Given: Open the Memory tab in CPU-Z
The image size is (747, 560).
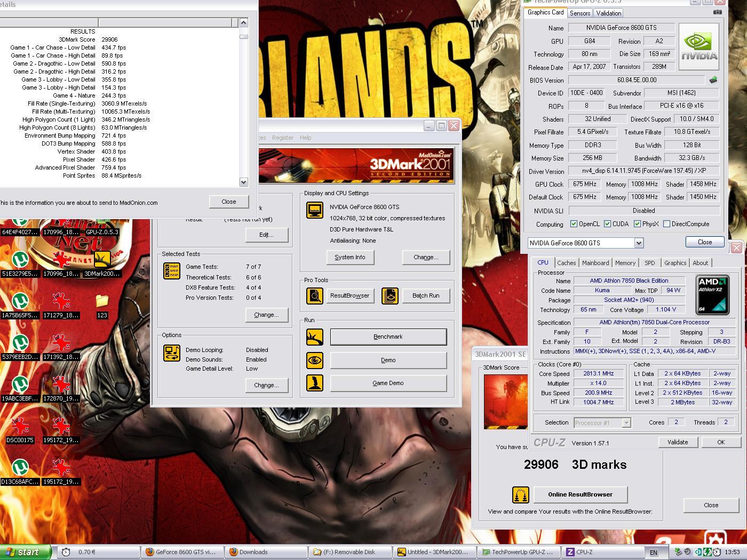Looking at the screenshot, I should [625, 263].
